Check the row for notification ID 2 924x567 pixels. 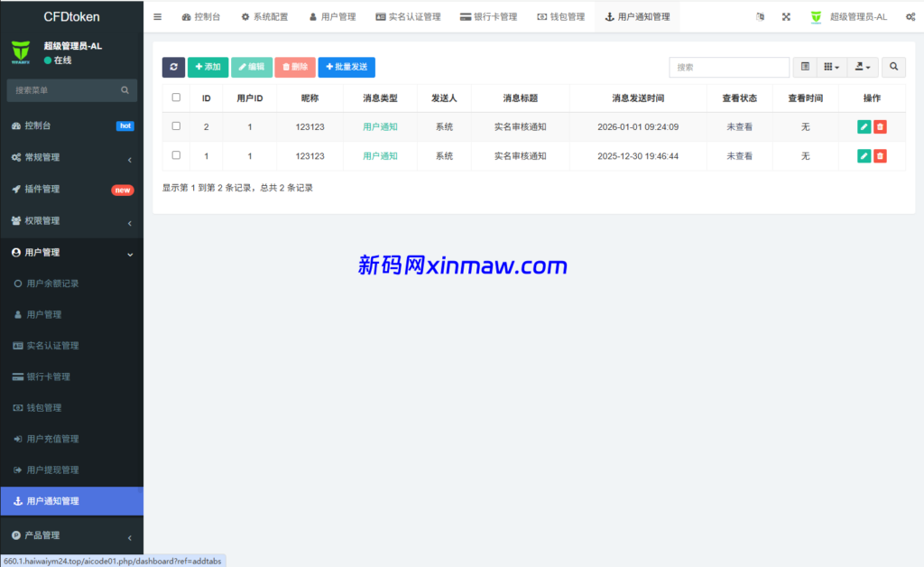(x=176, y=126)
